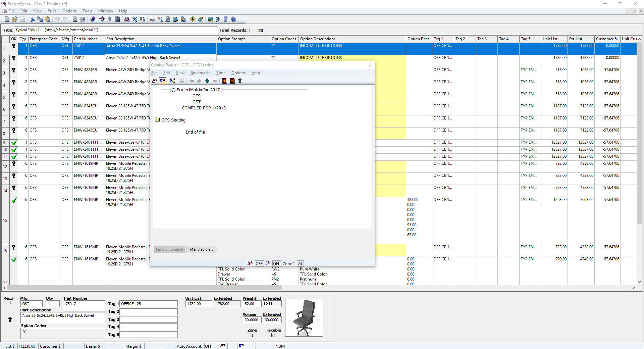Click the Title input field
The width and height of the screenshot is (644, 349).
116,30
